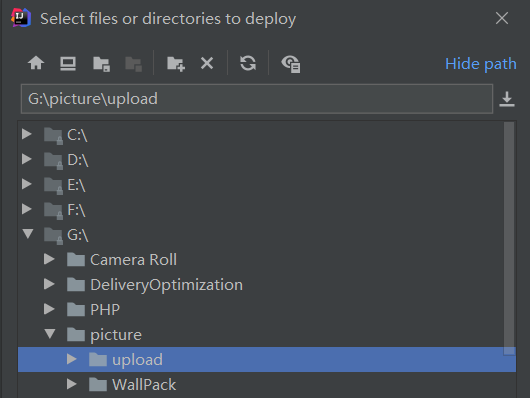Expand the D:\ drive node
530x398 pixels.
point(27,159)
